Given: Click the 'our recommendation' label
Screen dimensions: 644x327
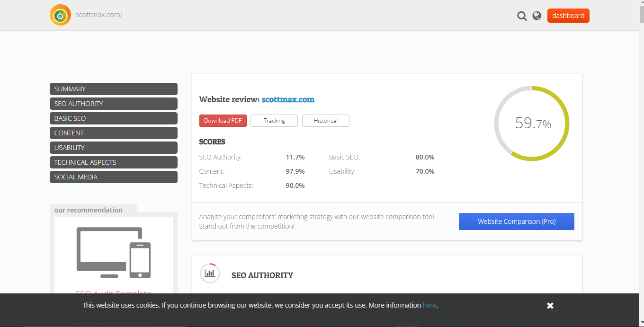Looking at the screenshot, I should coord(89,210).
